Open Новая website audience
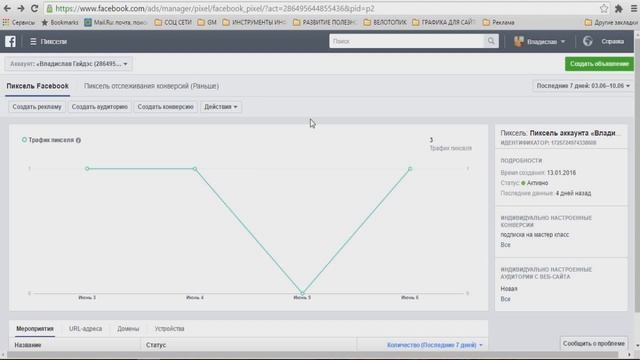The image size is (640, 360). click(x=509, y=289)
